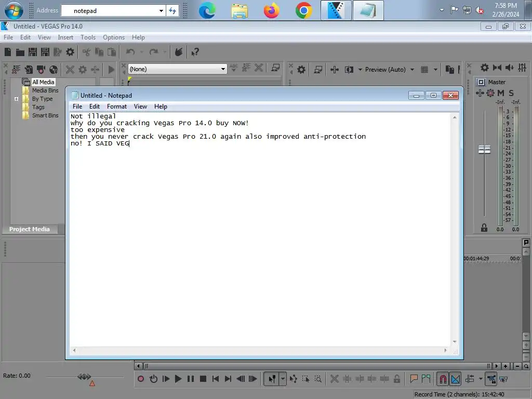The height and width of the screenshot is (399, 532).
Task: Show hidden system tray icons arrow
Action: (442, 10)
